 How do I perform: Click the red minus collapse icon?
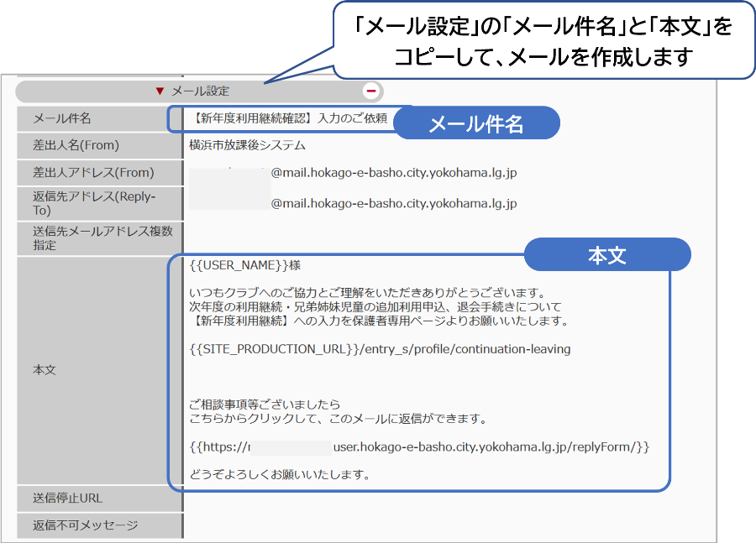click(371, 91)
